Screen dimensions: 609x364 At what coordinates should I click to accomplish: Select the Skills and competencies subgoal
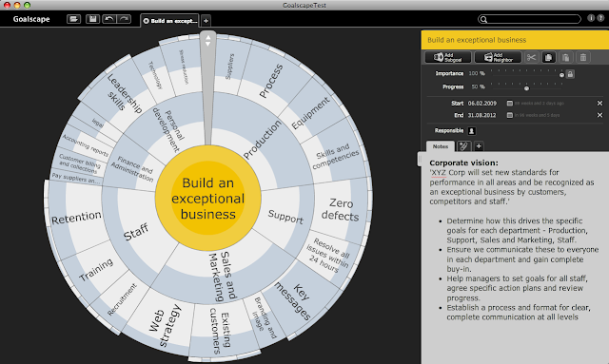(336, 157)
